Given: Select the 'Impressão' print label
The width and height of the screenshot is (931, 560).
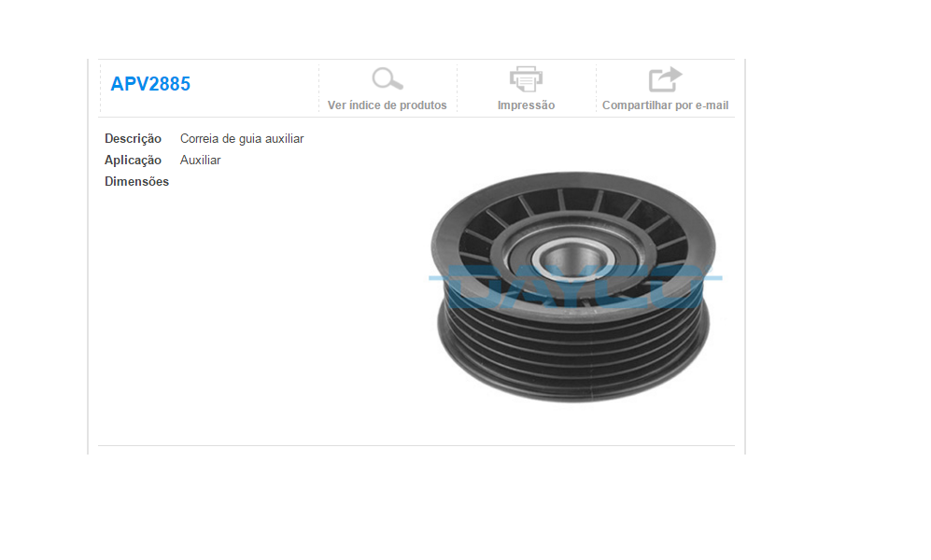Looking at the screenshot, I should (x=526, y=105).
